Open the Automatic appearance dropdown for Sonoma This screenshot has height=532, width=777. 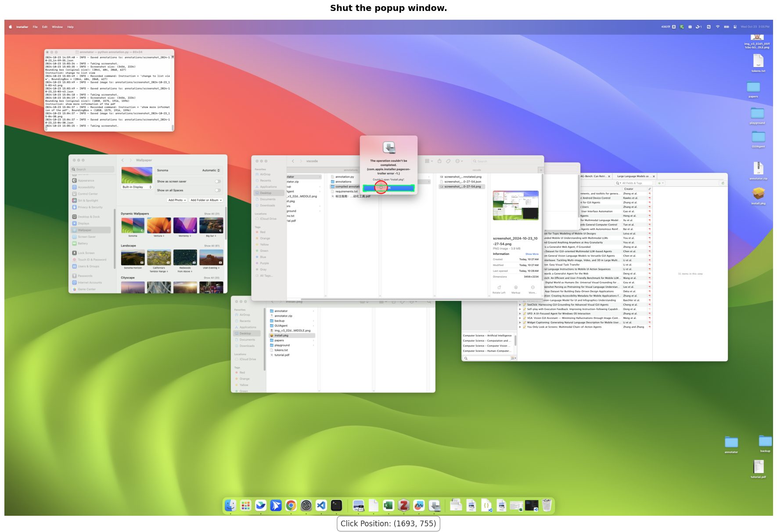click(x=211, y=170)
